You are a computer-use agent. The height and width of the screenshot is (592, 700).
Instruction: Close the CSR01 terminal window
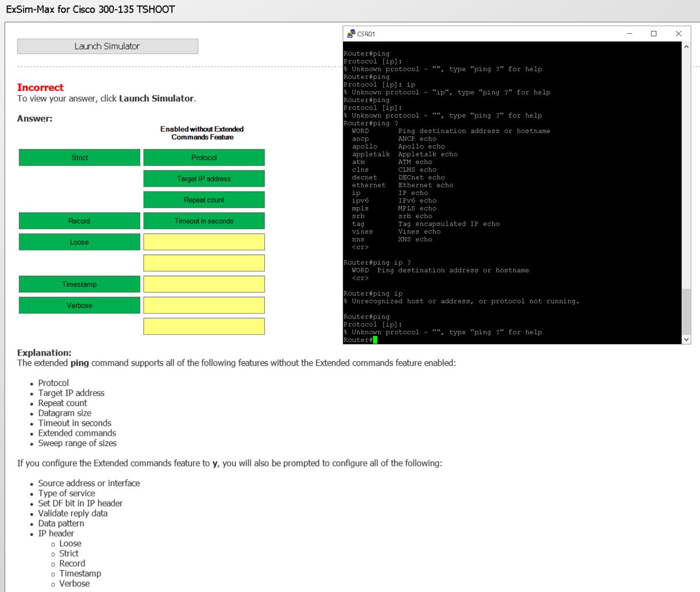click(678, 34)
